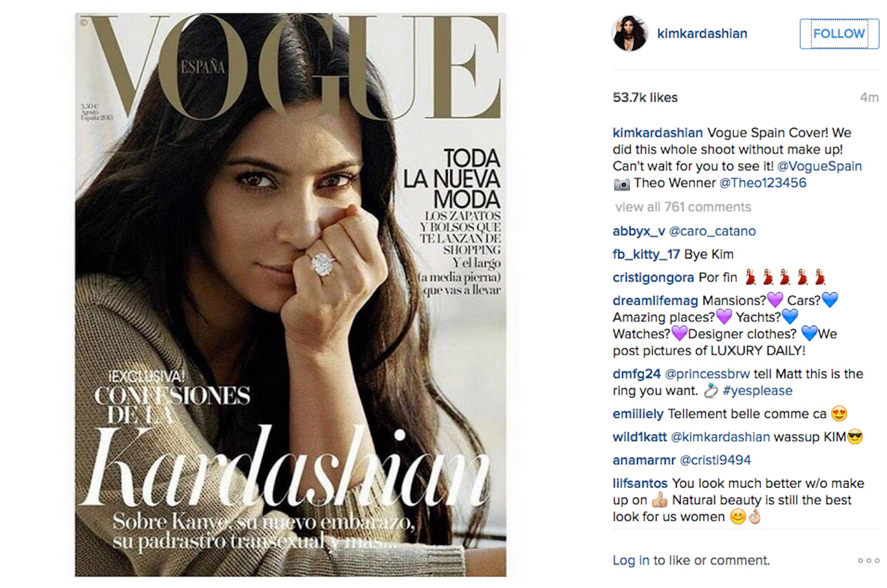Follow the kimkardashian account
Viewport: 887px width, 588px height.
[x=839, y=33]
